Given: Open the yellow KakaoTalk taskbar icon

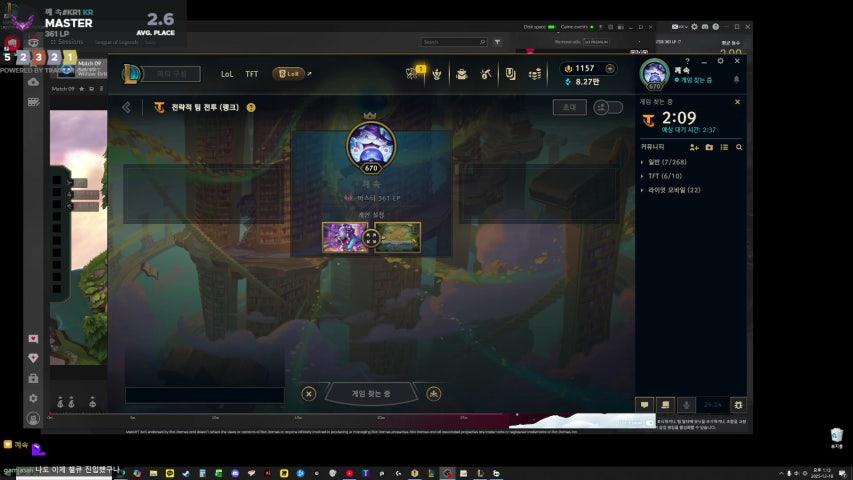Looking at the screenshot, I should (170, 473).
